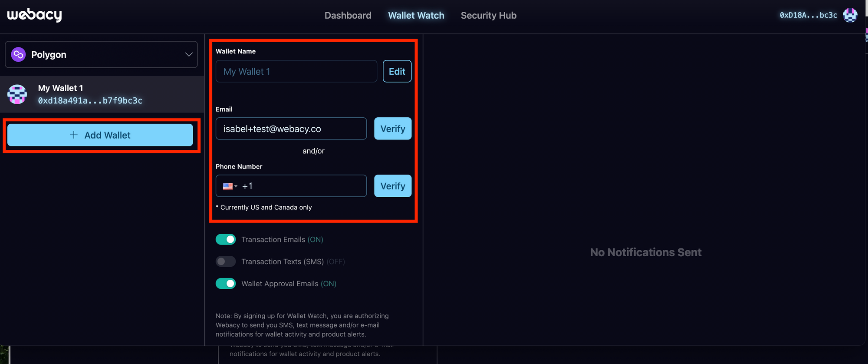Open the Dashboard tab
The width and height of the screenshot is (868, 364).
[x=348, y=15]
